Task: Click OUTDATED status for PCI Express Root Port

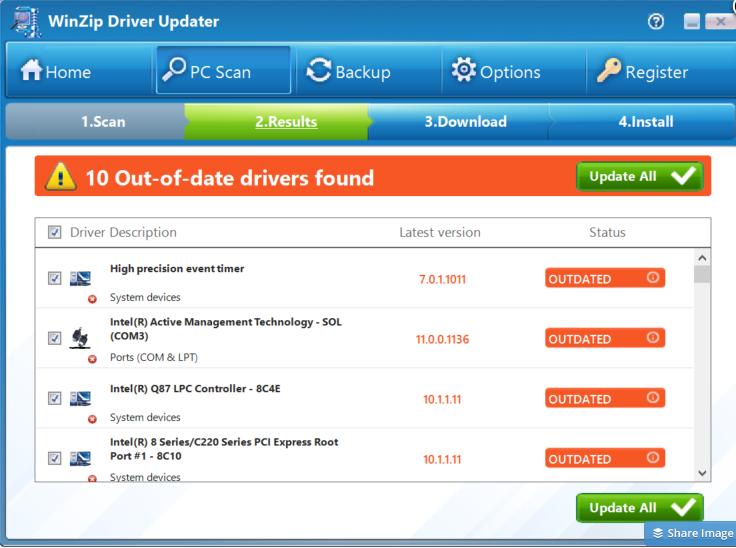Action: pyautogui.click(x=605, y=458)
